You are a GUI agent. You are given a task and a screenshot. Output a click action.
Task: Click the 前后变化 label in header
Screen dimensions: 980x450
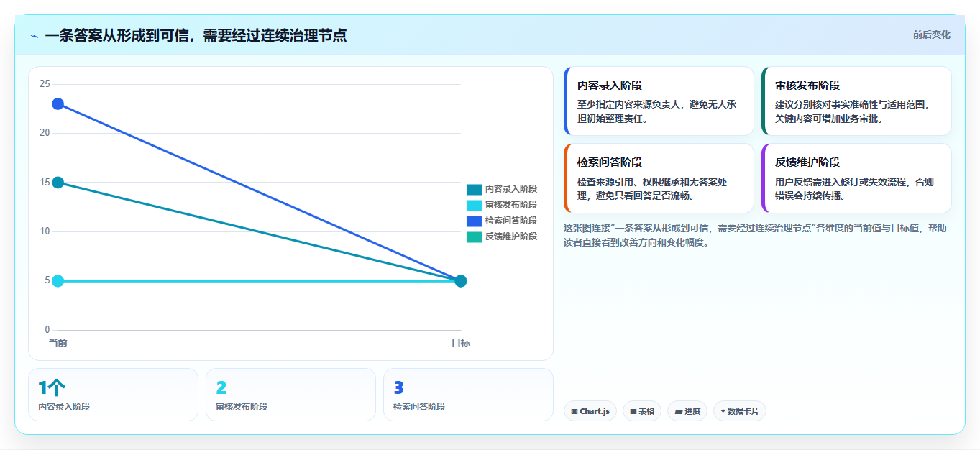[x=931, y=35]
